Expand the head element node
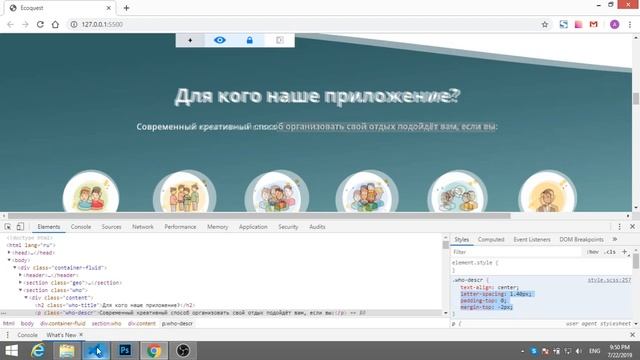Viewport: 640px width, 360px height. click(9, 253)
